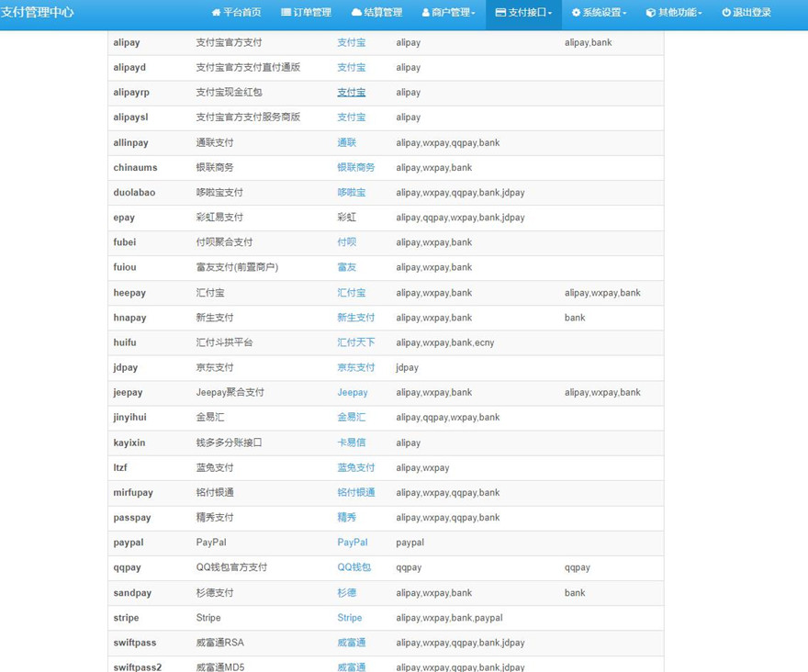Screen dimensions: 808x672
Task: Open the 支付宝 link in the alipayd row
Action: 352,68
